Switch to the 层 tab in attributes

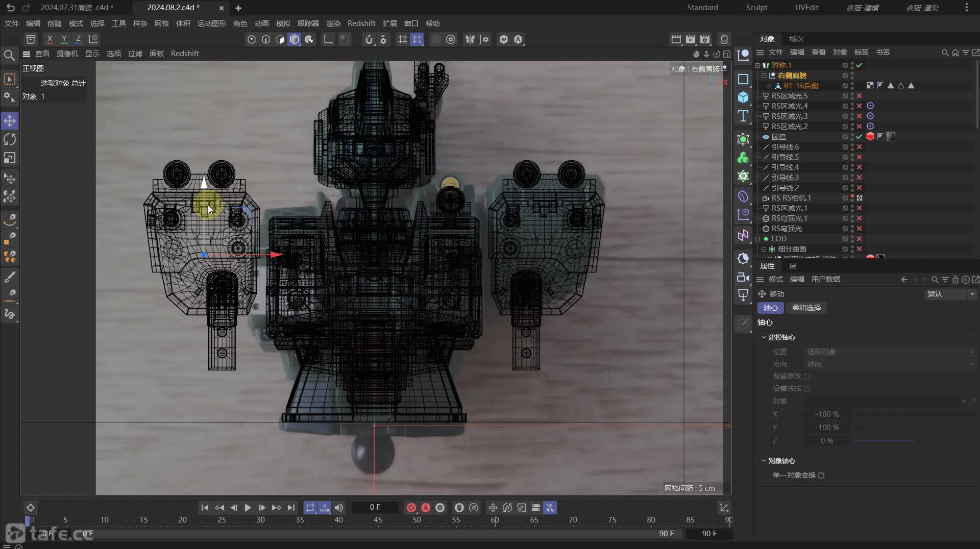coord(793,266)
